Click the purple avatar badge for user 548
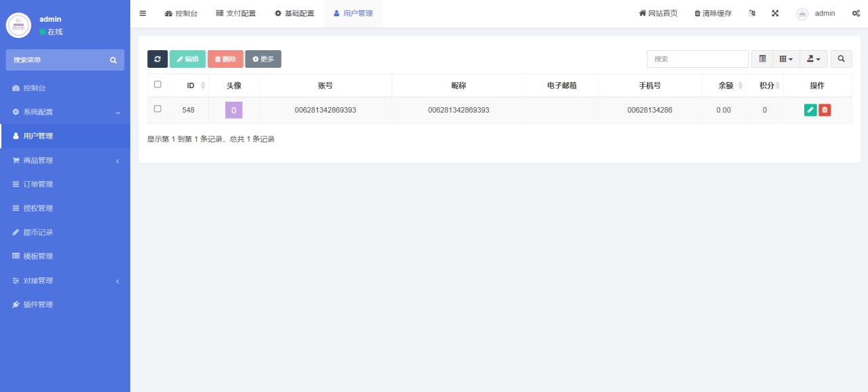This screenshot has height=392, width=868. click(x=233, y=109)
